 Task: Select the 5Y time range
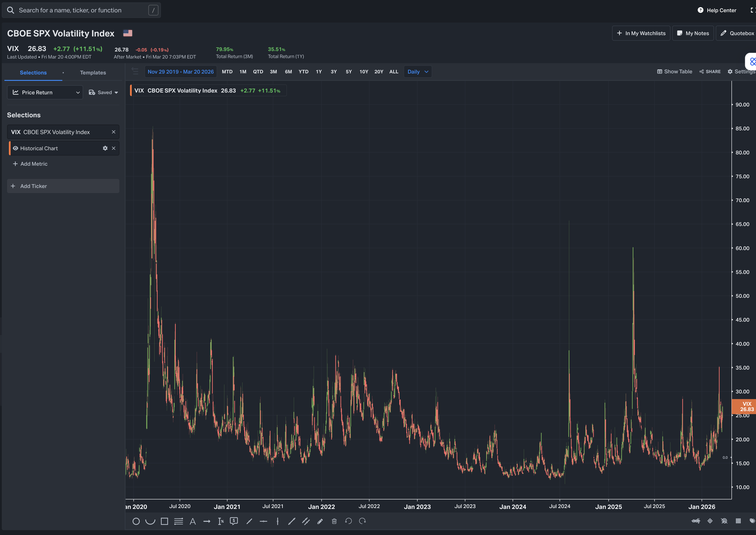[x=349, y=72]
